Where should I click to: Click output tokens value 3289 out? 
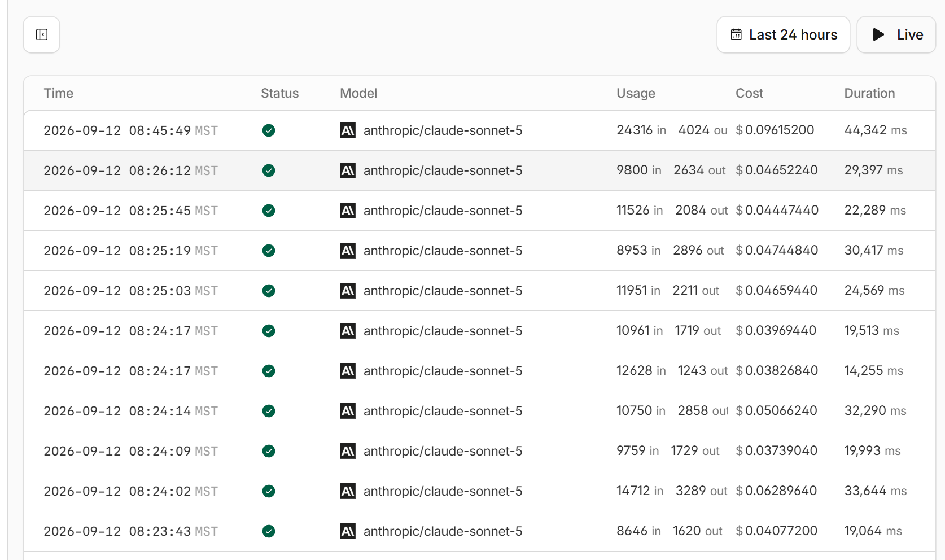click(702, 491)
